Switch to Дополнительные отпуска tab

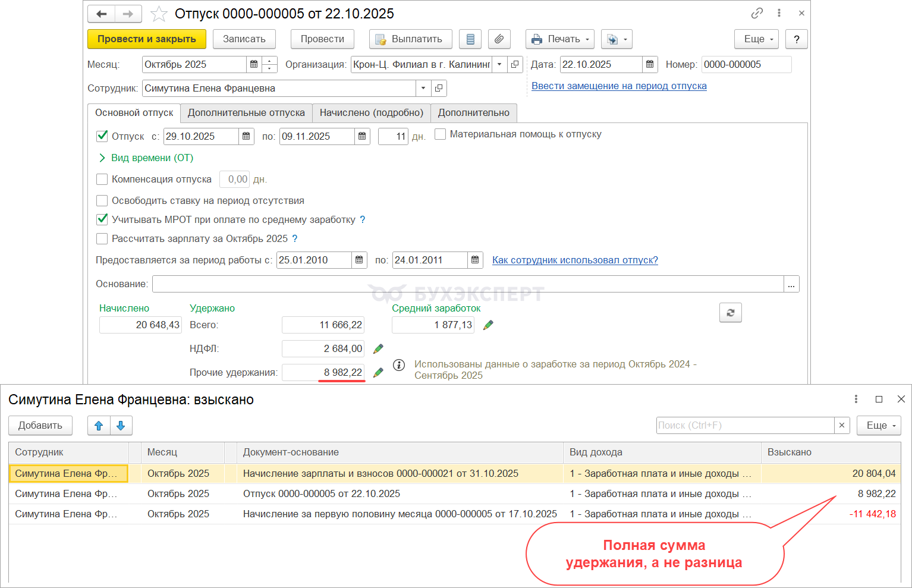(x=246, y=113)
